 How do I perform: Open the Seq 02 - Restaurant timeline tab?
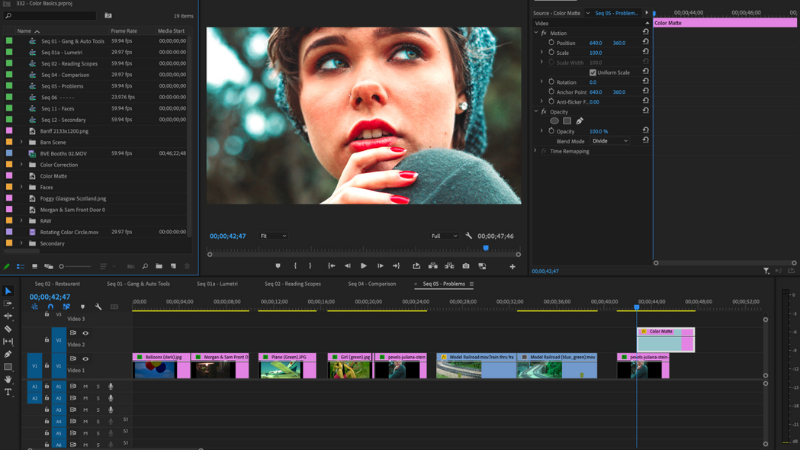[x=59, y=284]
